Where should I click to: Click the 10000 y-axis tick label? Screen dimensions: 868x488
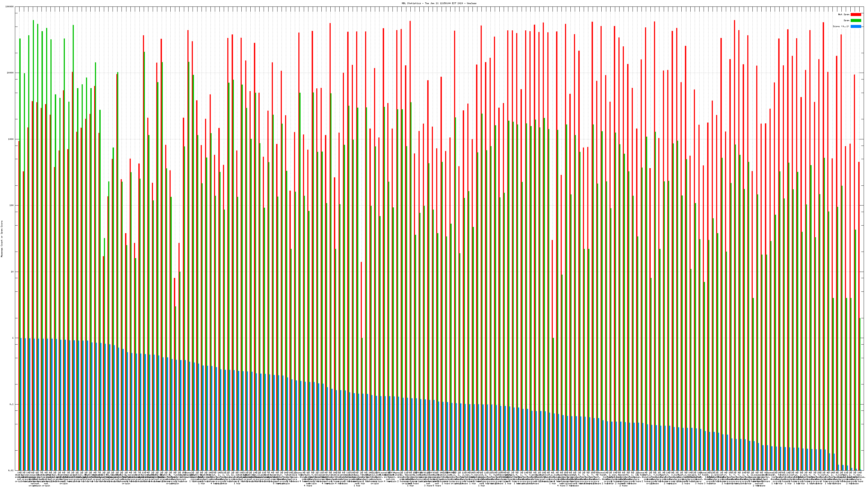click(x=11, y=73)
